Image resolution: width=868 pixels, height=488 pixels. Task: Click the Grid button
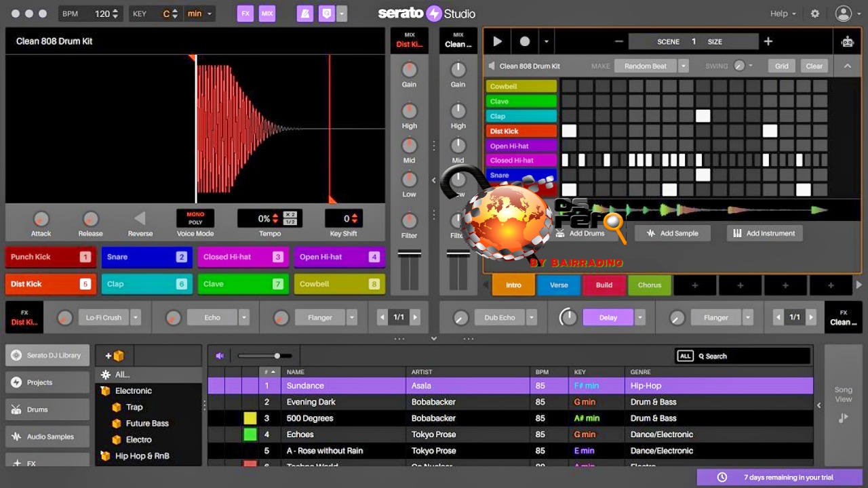(782, 66)
